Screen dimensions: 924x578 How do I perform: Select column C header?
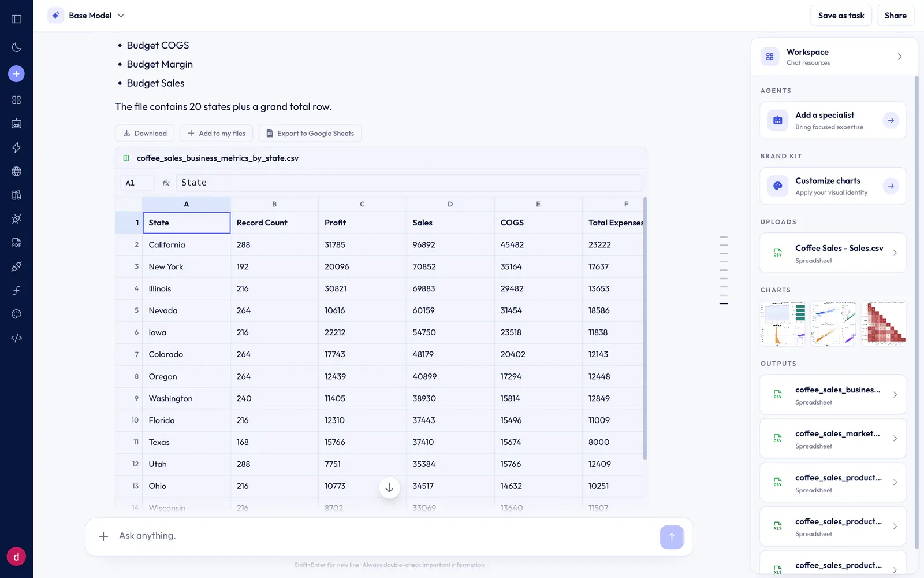pos(362,204)
